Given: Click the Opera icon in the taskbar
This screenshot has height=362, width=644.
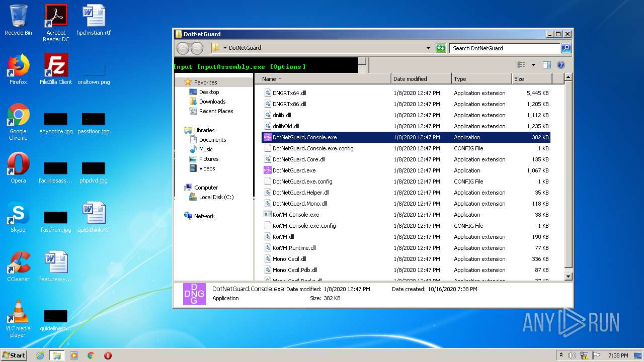Looking at the screenshot, I should [108, 355].
